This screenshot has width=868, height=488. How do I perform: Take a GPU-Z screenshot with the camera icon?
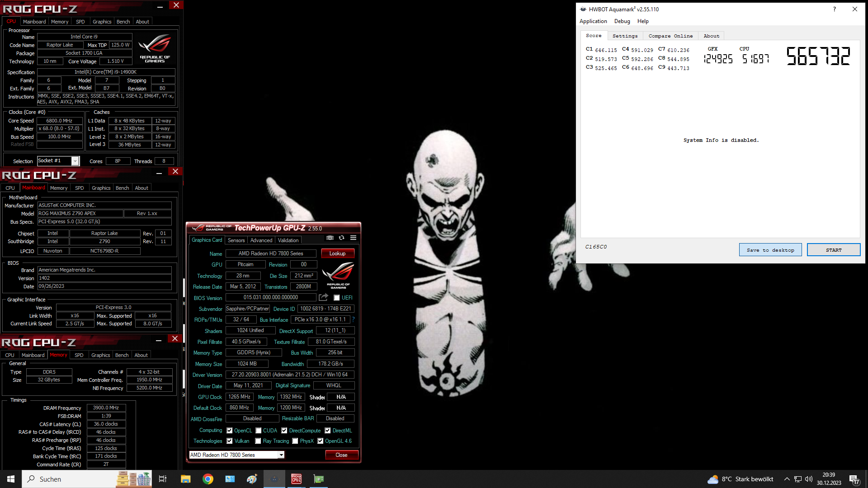click(x=330, y=238)
